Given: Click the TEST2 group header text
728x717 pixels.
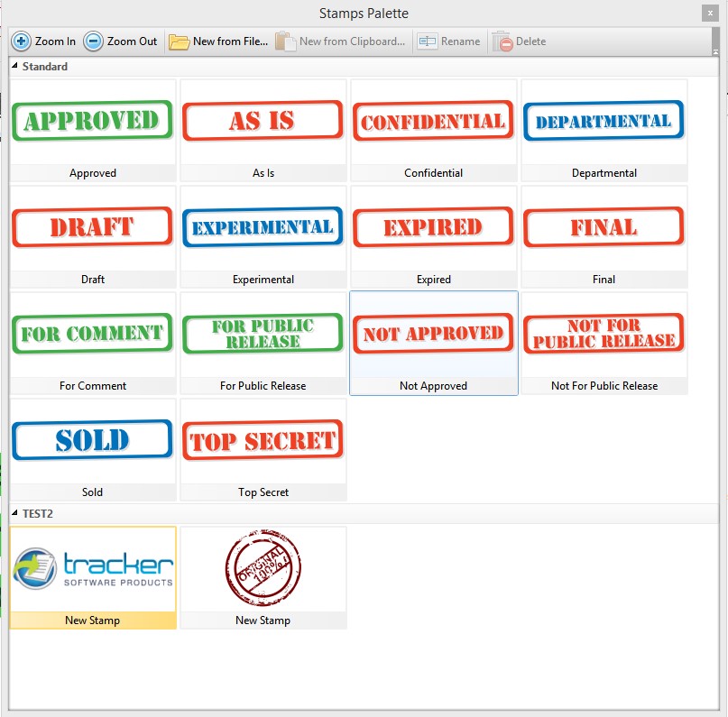Looking at the screenshot, I should click(x=38, y=513).
